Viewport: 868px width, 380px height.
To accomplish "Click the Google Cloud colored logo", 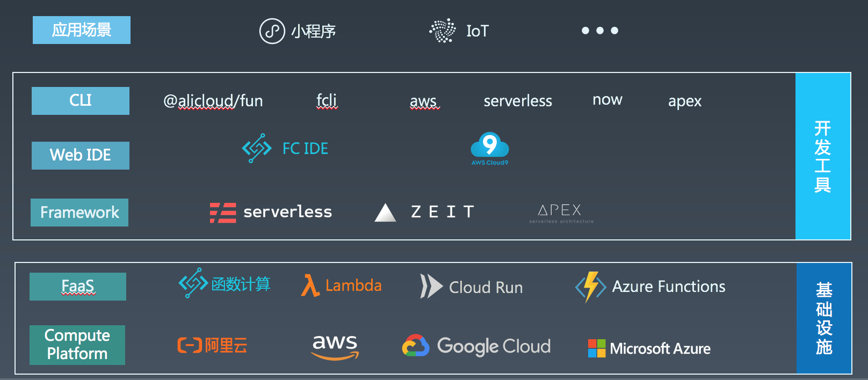I will (416, 346).
